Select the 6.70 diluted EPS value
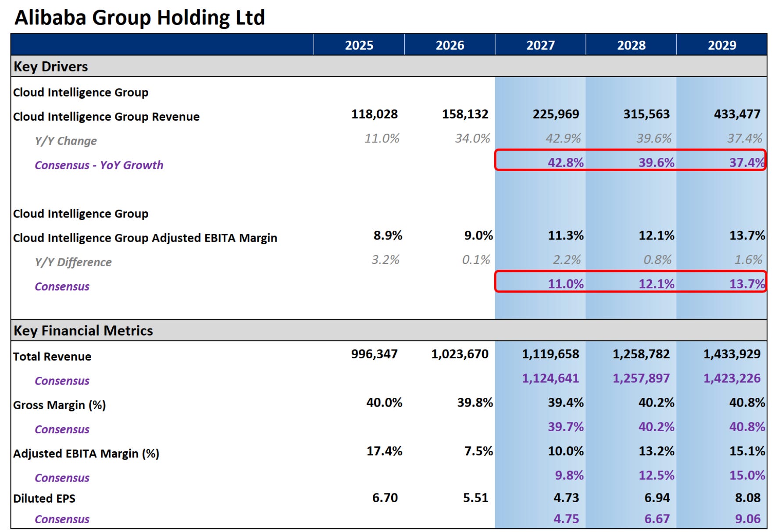This screenshot has height=532, width=778. pos(385,498)
